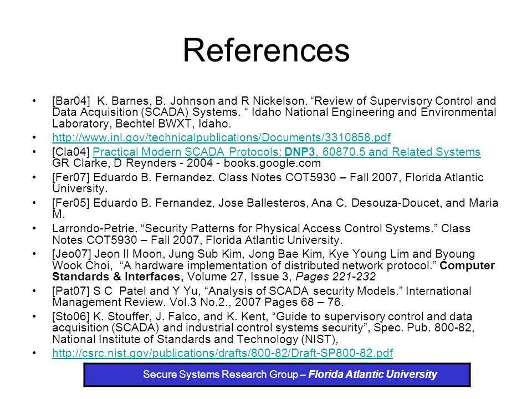This screenshot has width=532, height=399.
Task: Click the References slide title
Action: [267, 50]
